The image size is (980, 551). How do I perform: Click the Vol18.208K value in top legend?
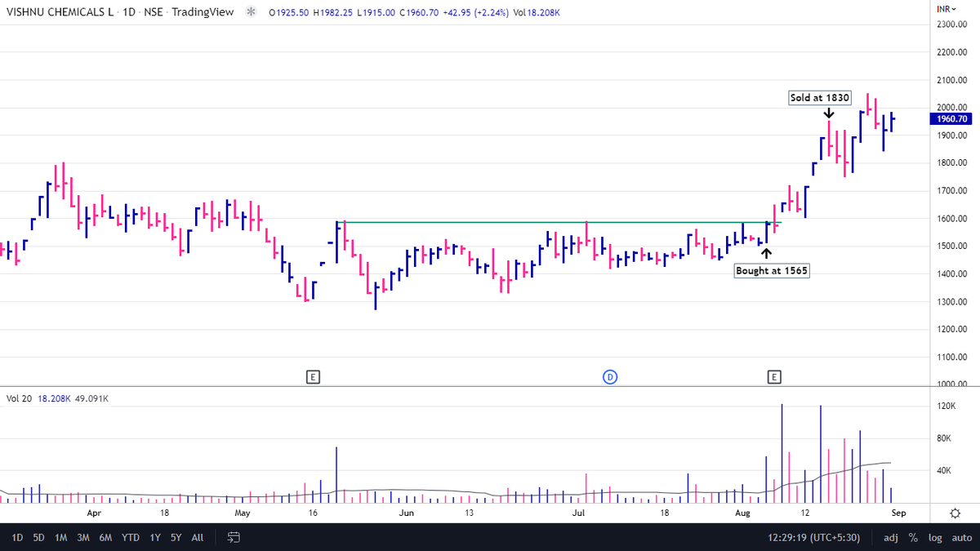[x=537, y=12]
